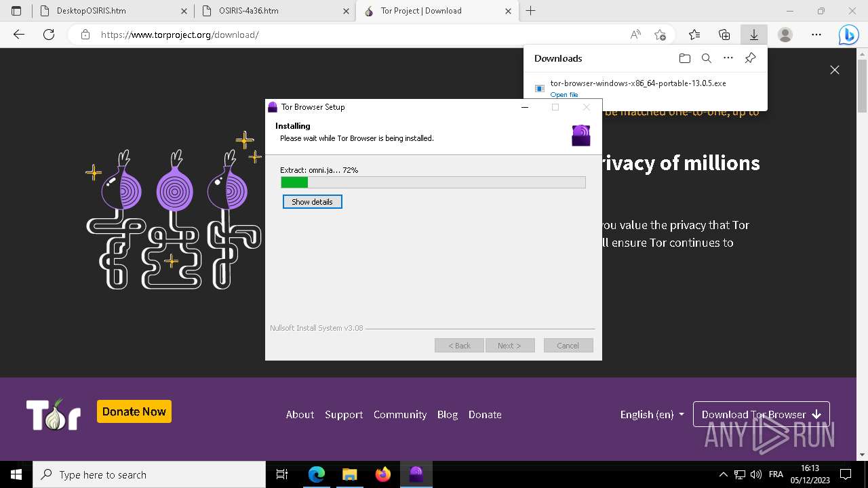Click the tor-browser-windows portable exe entry
The image size is (868, 488).
point(638,83)
